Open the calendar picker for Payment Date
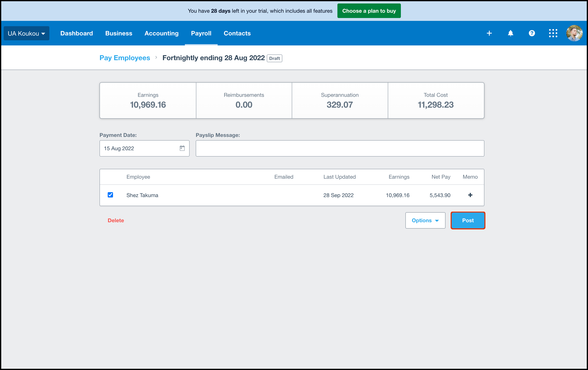The height and width of the screenshot is (370, 588). (x=182, y=148)
